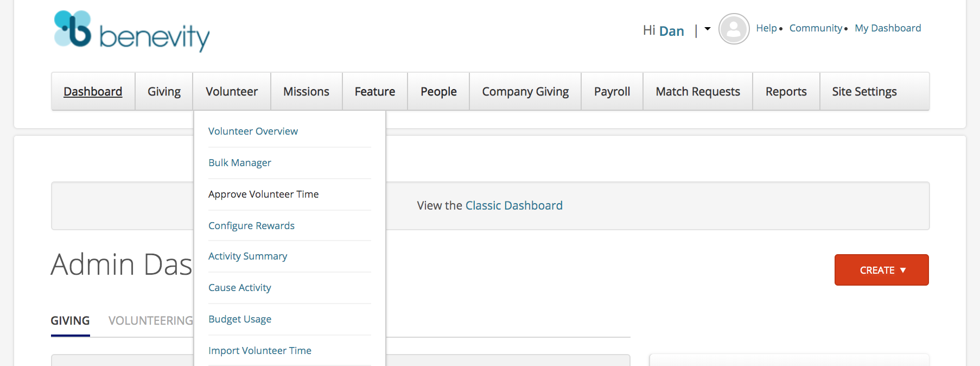
Task: Open the Missions menu
Action: [306, 91]
